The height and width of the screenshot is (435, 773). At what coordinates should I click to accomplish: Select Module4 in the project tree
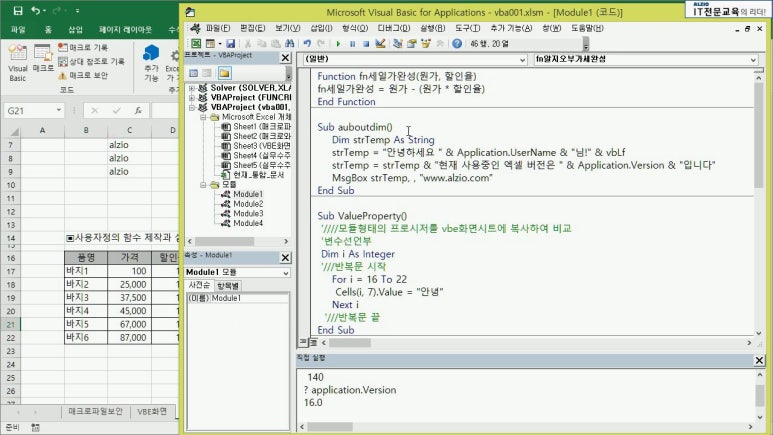click(248, 223)
